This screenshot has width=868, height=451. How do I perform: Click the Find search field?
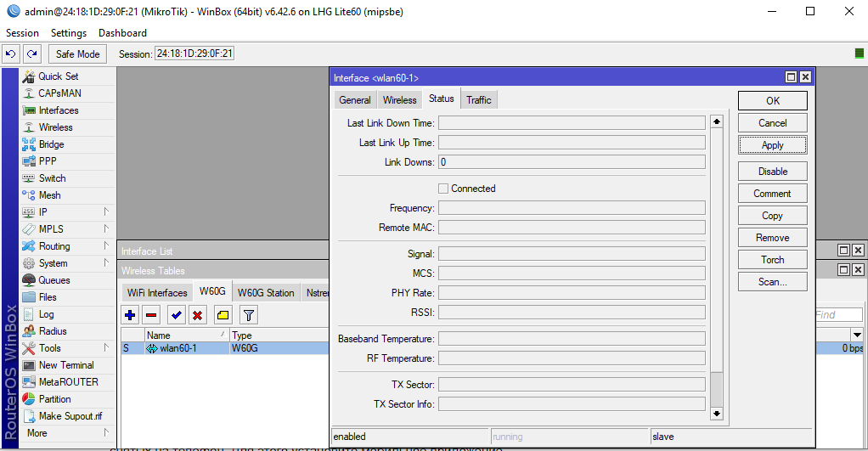838,315
